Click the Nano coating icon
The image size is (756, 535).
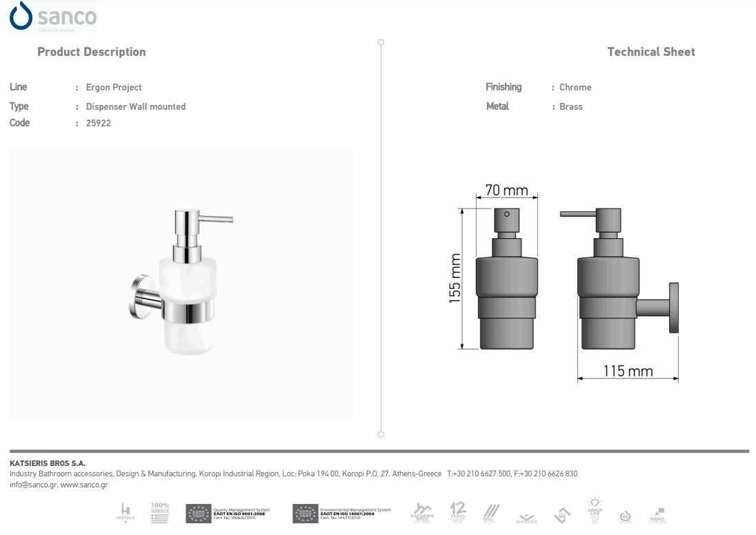(x=657, y=515)
